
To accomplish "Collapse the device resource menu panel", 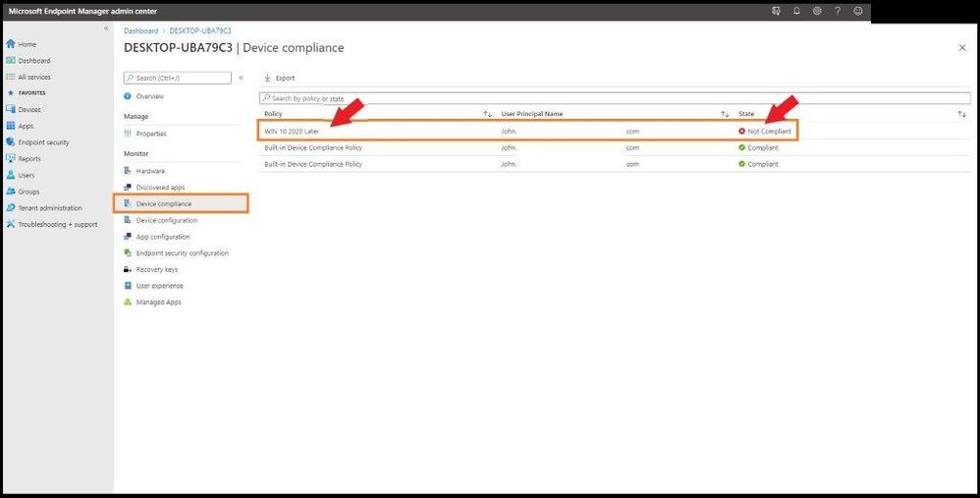I will pos(241,79).
